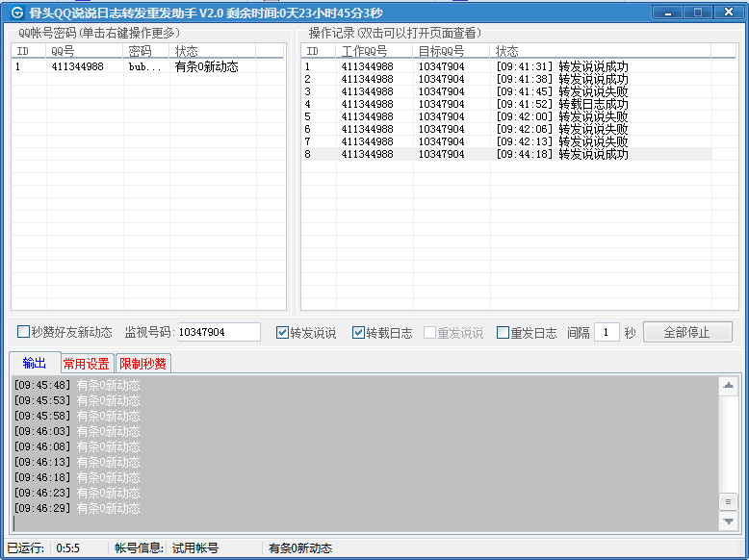Click output log scroll down arrow
This screenshot has width=749, height=560.
pyautogui.click(x=728, y=522)
